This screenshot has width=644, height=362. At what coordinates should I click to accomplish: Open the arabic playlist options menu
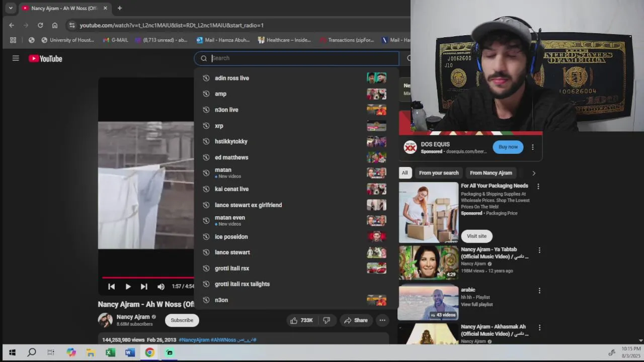tap(539, 291)
